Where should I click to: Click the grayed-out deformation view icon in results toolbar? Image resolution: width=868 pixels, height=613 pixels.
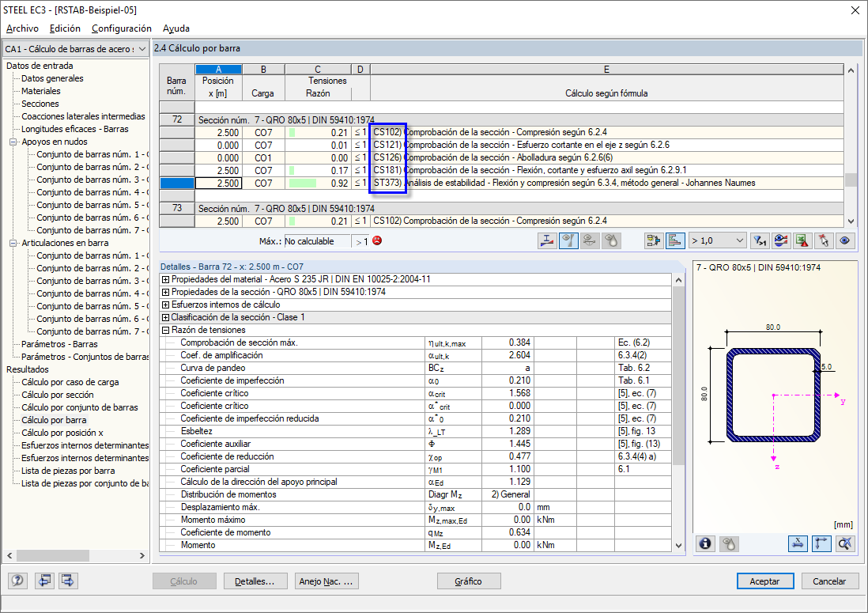[590, 241]
